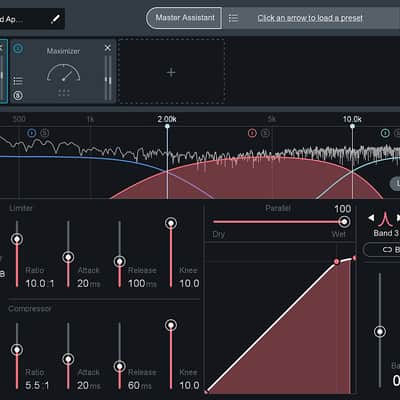Click the 'Click an arrow to load a preset' link

click(x=310, y=18)
